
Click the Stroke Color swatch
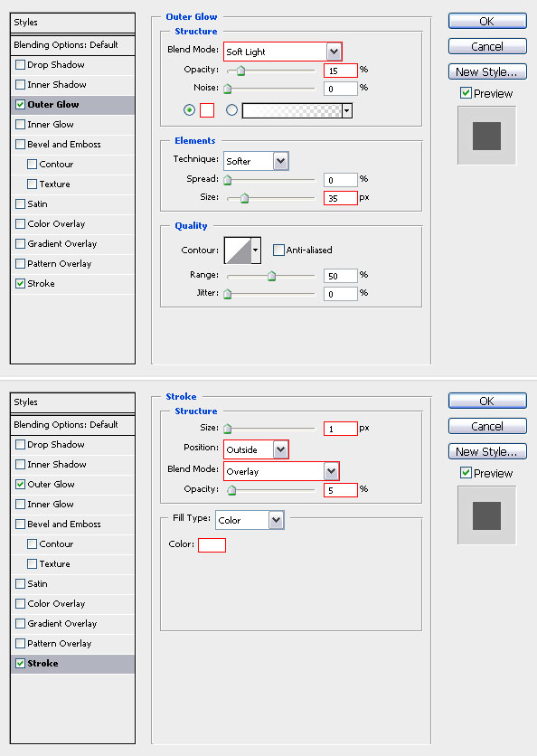point(212,545)
